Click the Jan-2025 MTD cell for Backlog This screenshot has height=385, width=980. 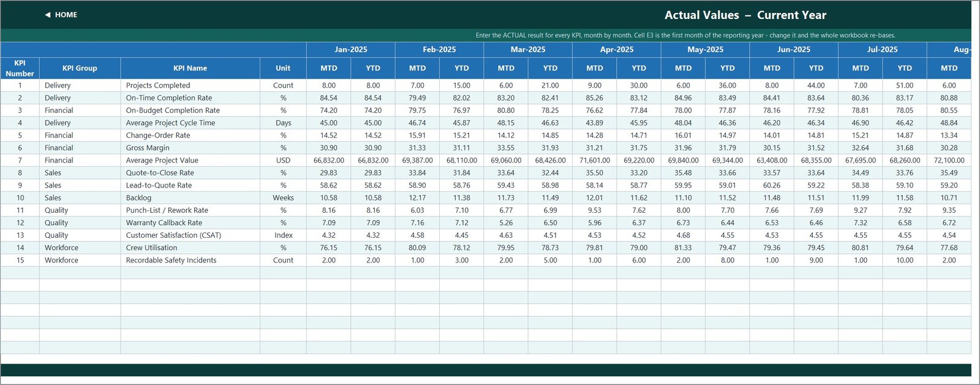coord(329,198)
